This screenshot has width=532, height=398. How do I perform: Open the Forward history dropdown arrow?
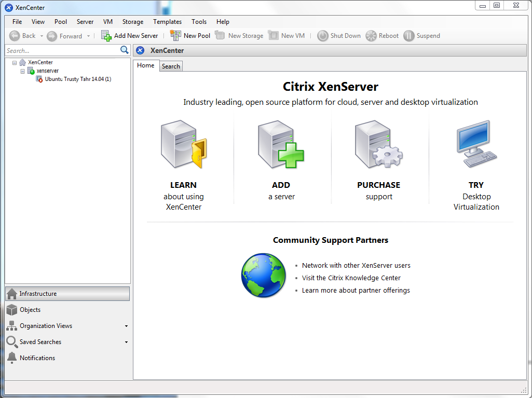point(89,36)
